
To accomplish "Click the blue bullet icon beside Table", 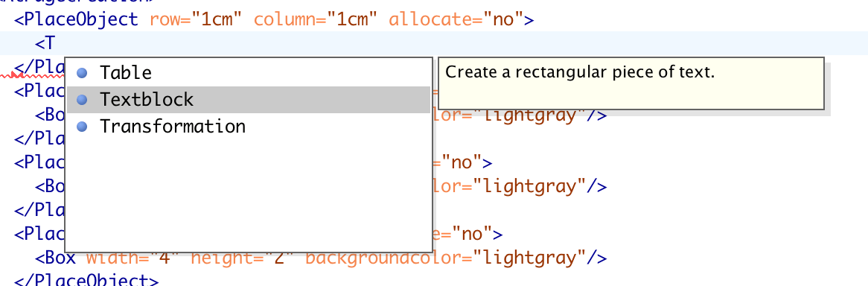I will 83,72.
